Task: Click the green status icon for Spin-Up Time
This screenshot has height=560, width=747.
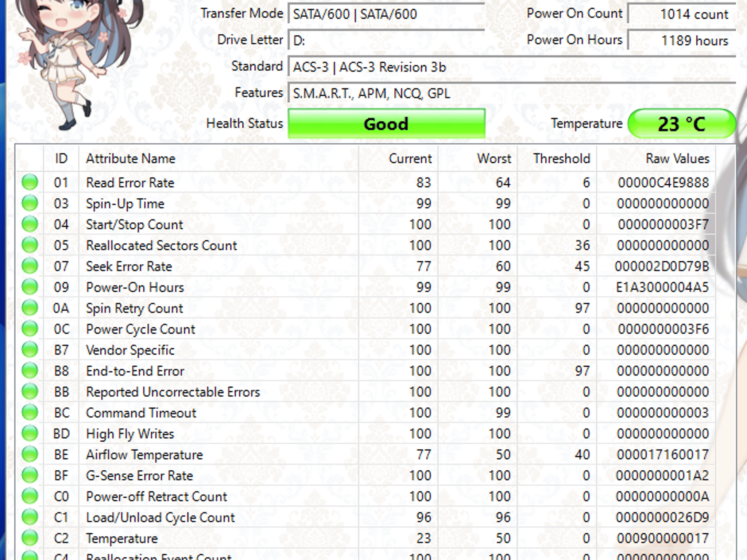Action: 30,203
